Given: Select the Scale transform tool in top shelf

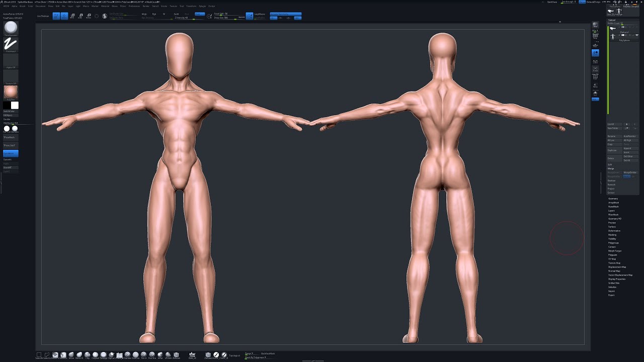Looking at the screenshot, I should click(80, 16).
